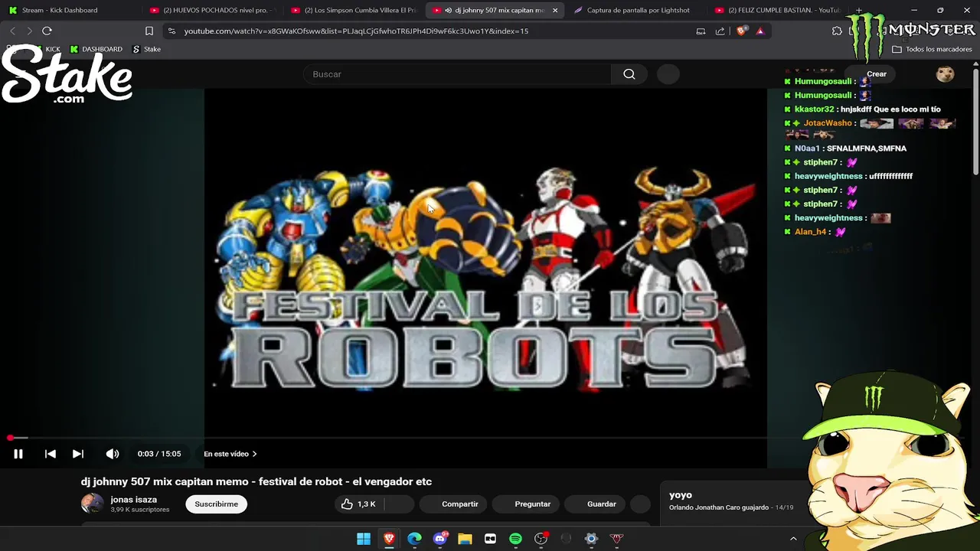Viewport: 980px width, 551px height.
Task: Focus the Buscar search field
Action: [459, 74]
